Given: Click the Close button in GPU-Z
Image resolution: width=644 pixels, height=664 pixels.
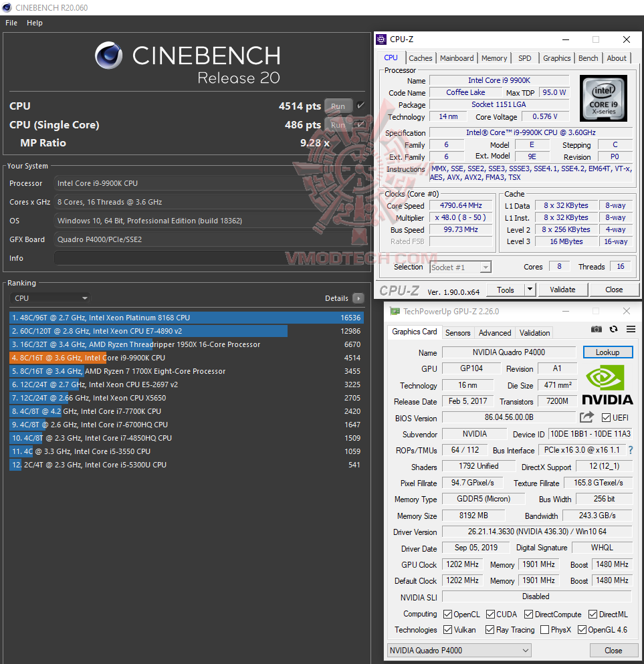Looking at the screenshot, I should point(613,651).
